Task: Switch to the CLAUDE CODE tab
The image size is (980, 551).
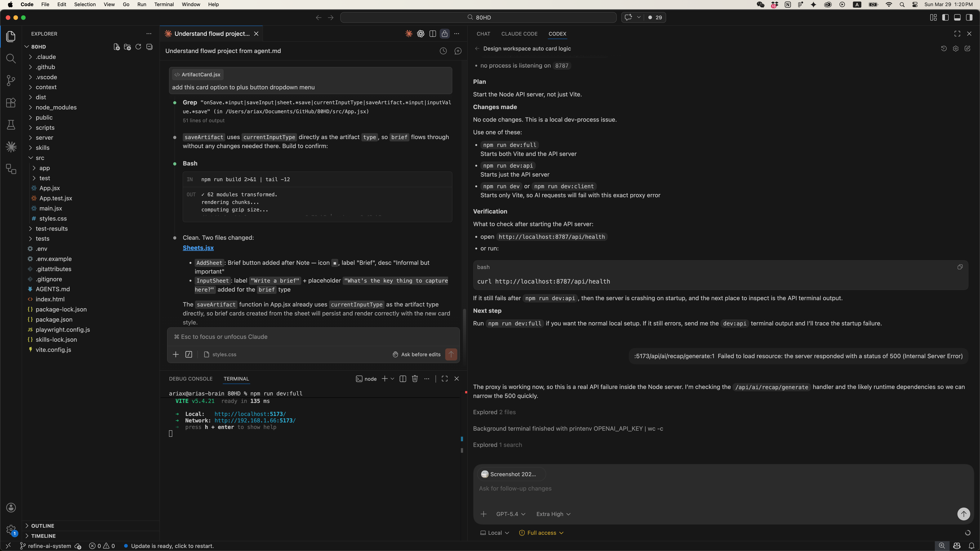Action: (x=519, y=34)
